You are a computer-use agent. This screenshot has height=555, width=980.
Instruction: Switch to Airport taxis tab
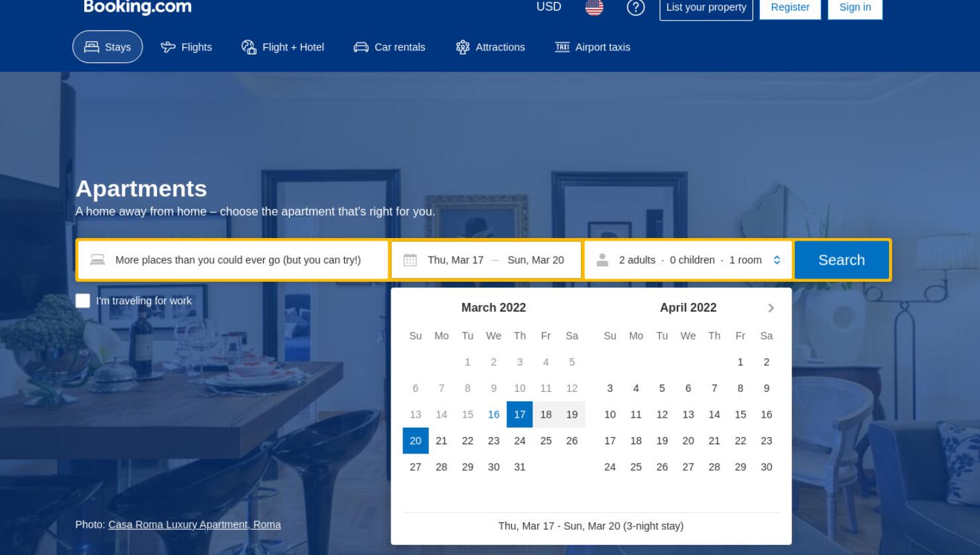tap(593, 47)
